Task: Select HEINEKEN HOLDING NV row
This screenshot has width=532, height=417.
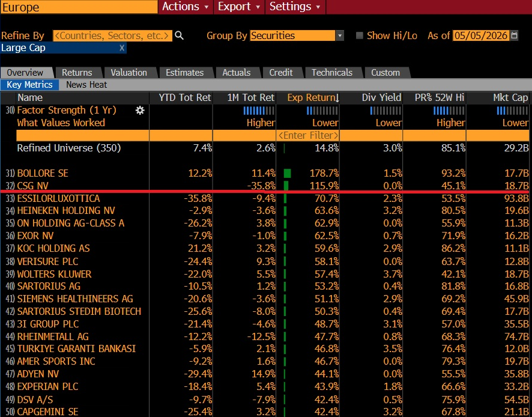Action: pyautogui.click(x=265, y=211)
